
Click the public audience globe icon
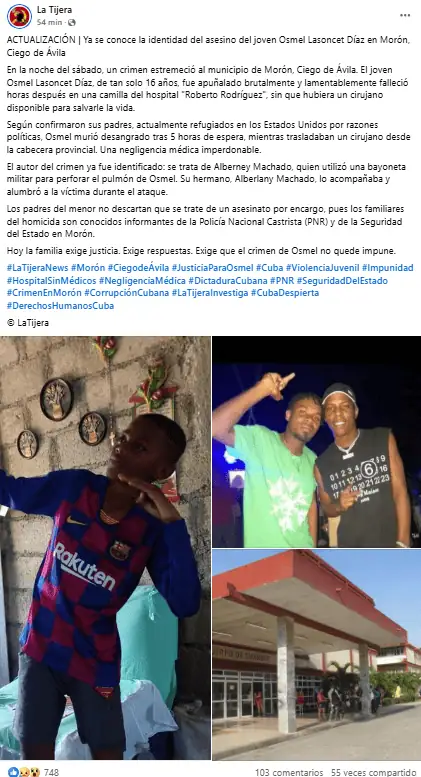click(72, 22)
